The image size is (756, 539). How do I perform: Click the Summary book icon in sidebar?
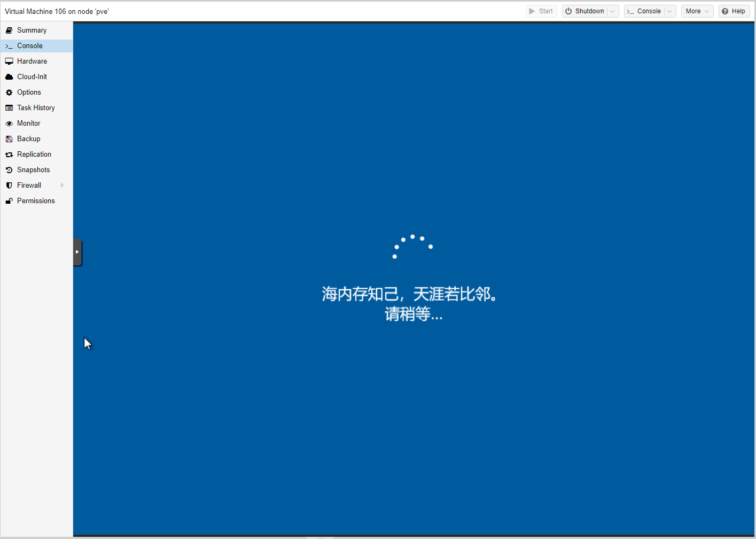[9, 30]
